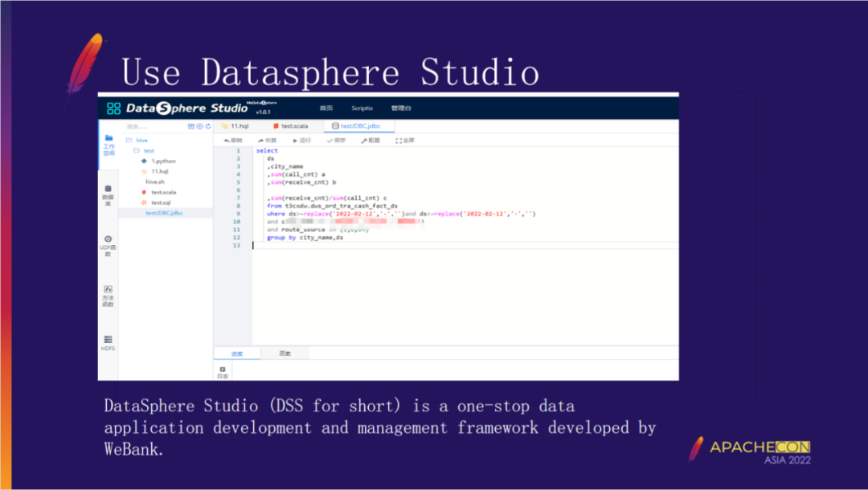Click the 'select' keyword on line 1
The image size is (868, 490).
click(267, 150)
